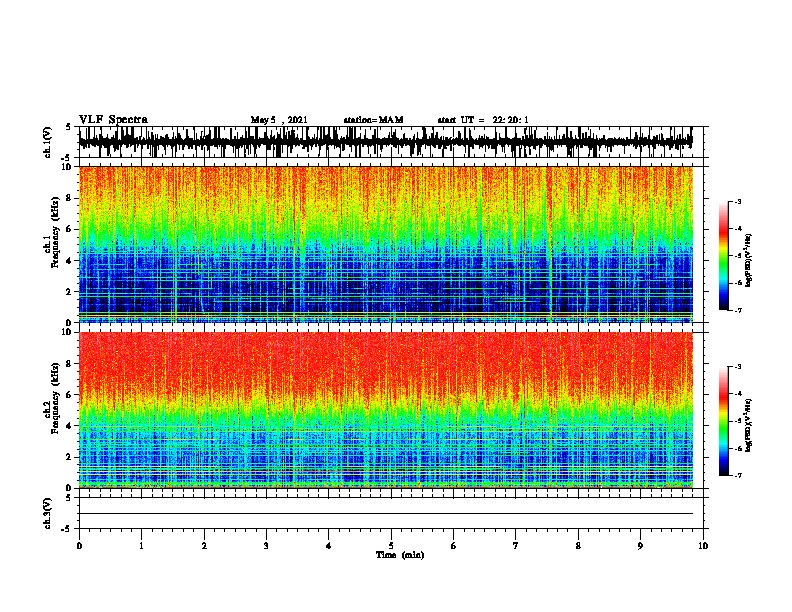Click tick label "5" on the Time axis
Image resolution: width=792 pixels, height=612 pixels.
pyautogui.click(x=391, y=545)
